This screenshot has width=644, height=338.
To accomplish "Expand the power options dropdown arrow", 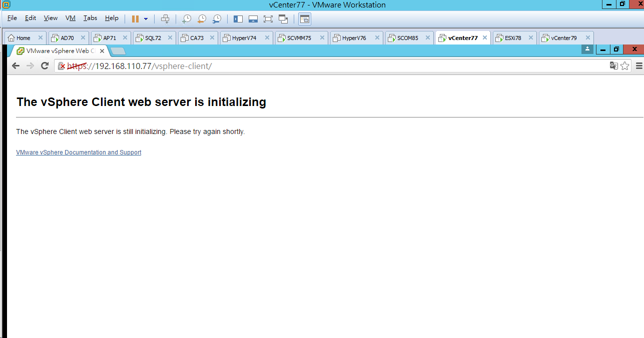I will click(146, 19).
